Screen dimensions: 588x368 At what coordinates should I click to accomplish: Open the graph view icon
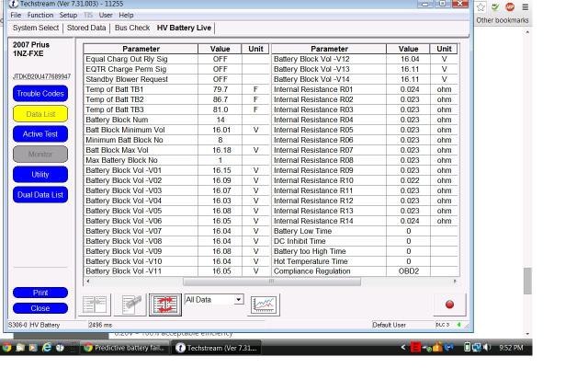tap(264, 305)
